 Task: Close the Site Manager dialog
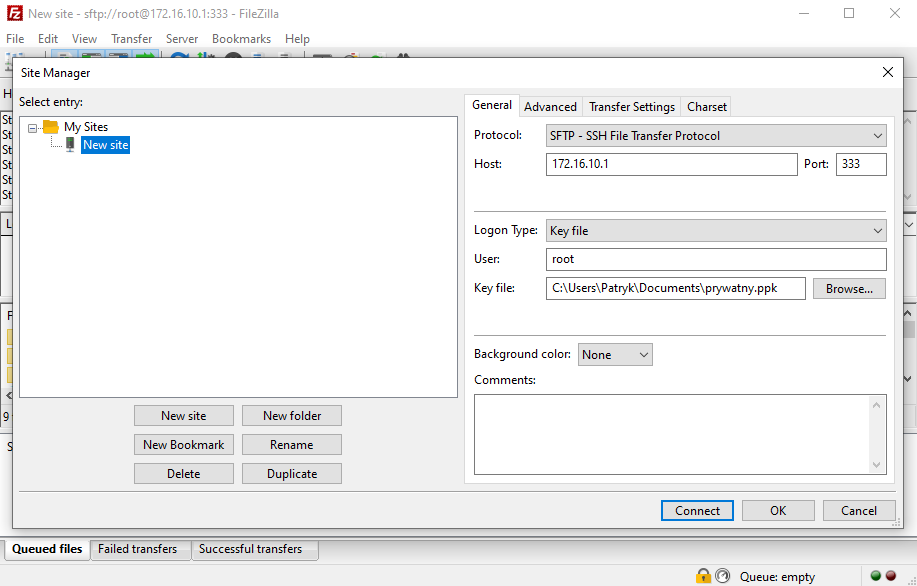pyautogui.click(x=887, y=72)
